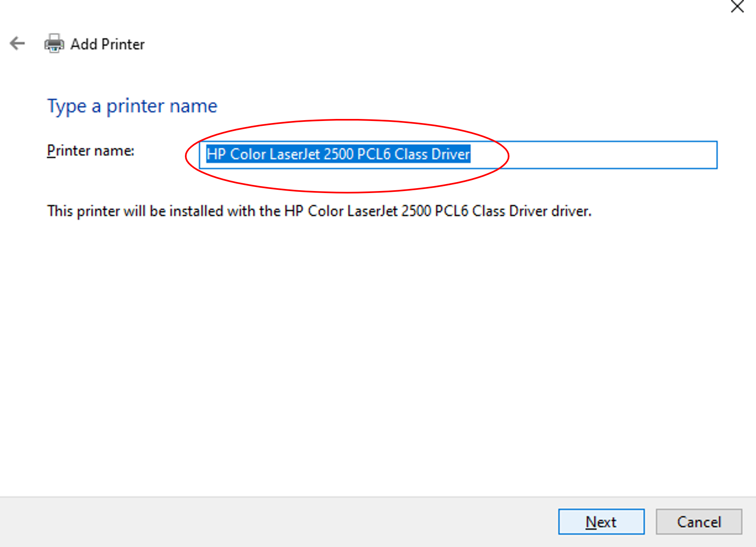Image resolution: width=756 pixels, height=547 pixels.
Task: Cancel the Add Printer wizard
Action: pos(699,522)
